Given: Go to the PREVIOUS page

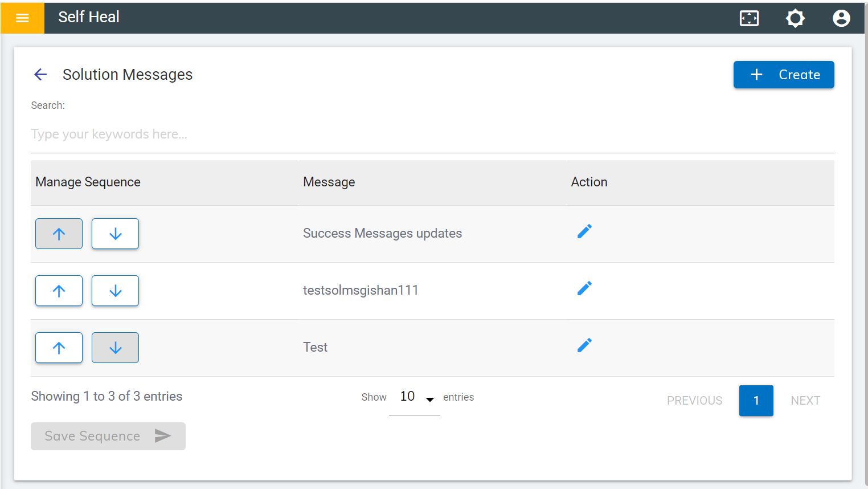Looking at the screenshot, I should tap(694, 401).
